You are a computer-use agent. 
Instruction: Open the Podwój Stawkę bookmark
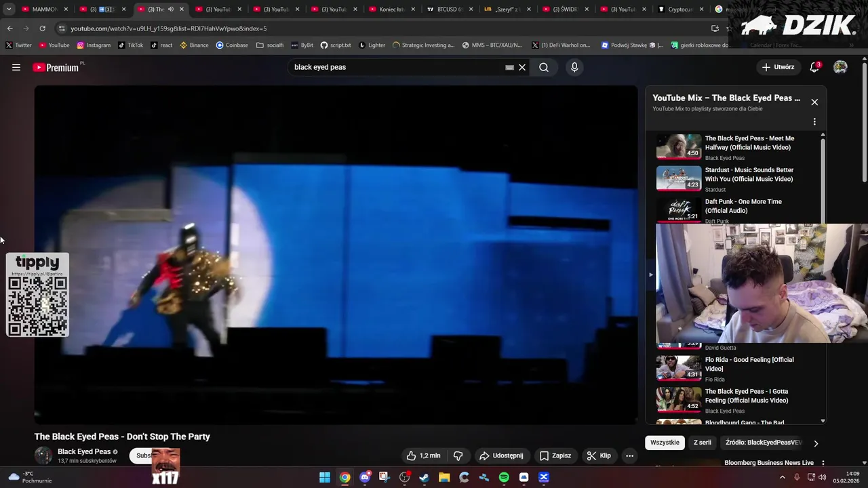[x=632, y=45]
